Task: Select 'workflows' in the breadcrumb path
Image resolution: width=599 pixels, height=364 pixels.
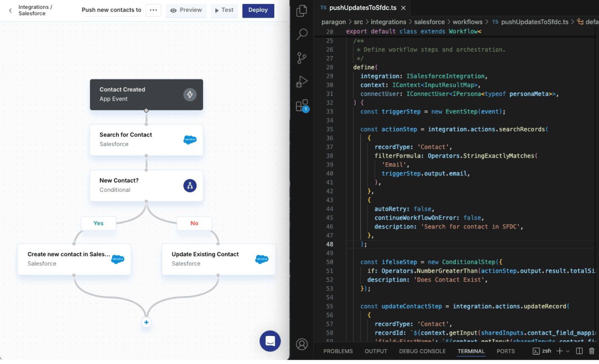Action: coord(467,22)
